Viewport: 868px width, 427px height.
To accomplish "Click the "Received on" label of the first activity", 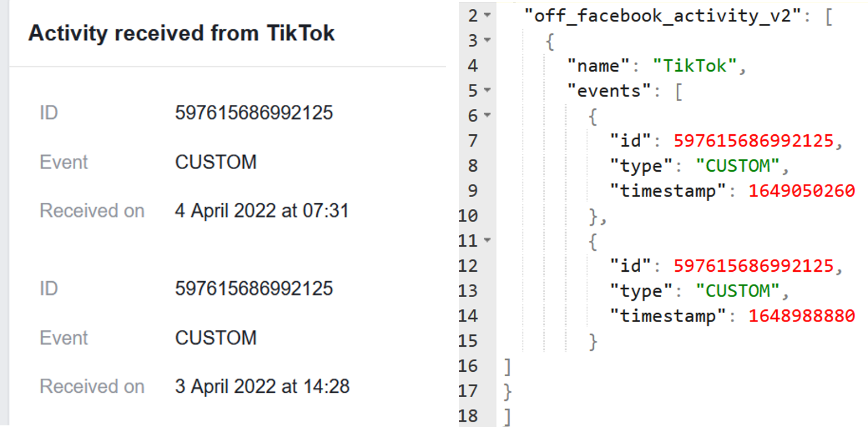I will [x=92, y=210].
